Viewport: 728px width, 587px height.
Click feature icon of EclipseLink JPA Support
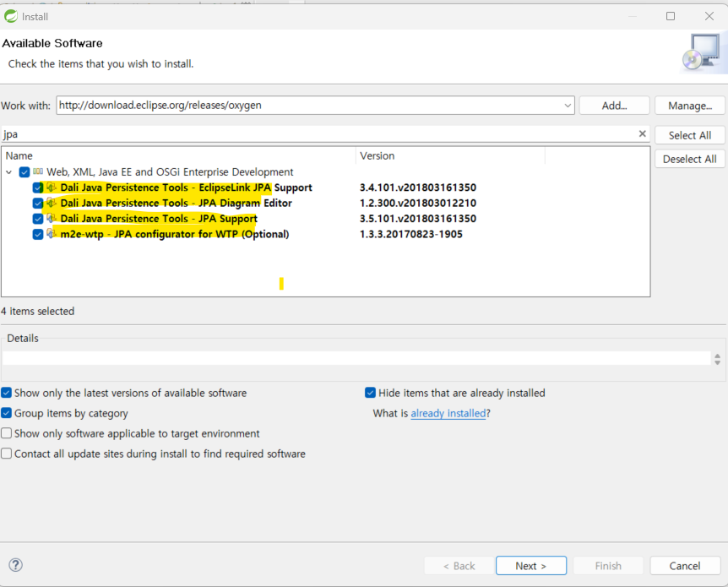point(52,188)
